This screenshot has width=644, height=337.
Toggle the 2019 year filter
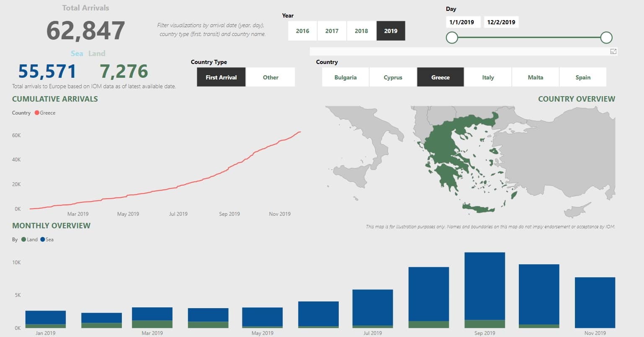391,31
